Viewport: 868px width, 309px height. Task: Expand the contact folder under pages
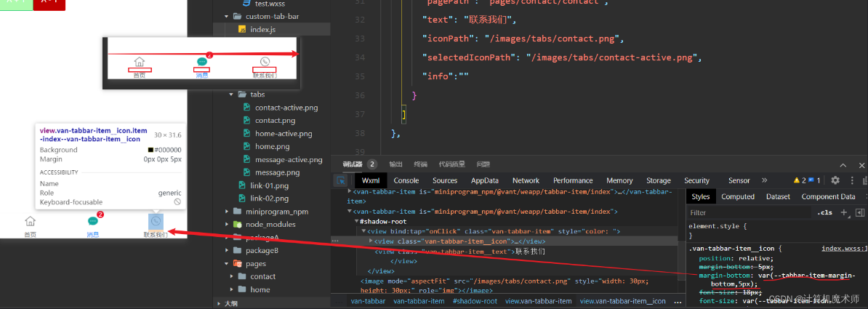tap(231, 276)
